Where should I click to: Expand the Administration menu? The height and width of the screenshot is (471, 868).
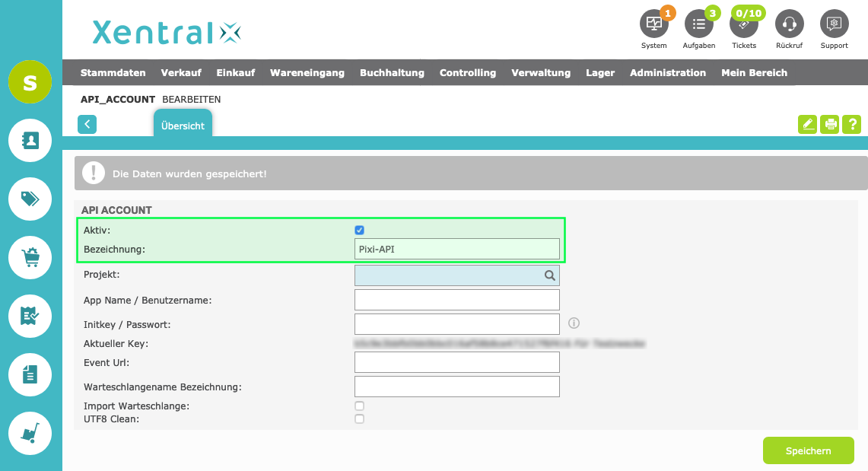click(667, 73)
